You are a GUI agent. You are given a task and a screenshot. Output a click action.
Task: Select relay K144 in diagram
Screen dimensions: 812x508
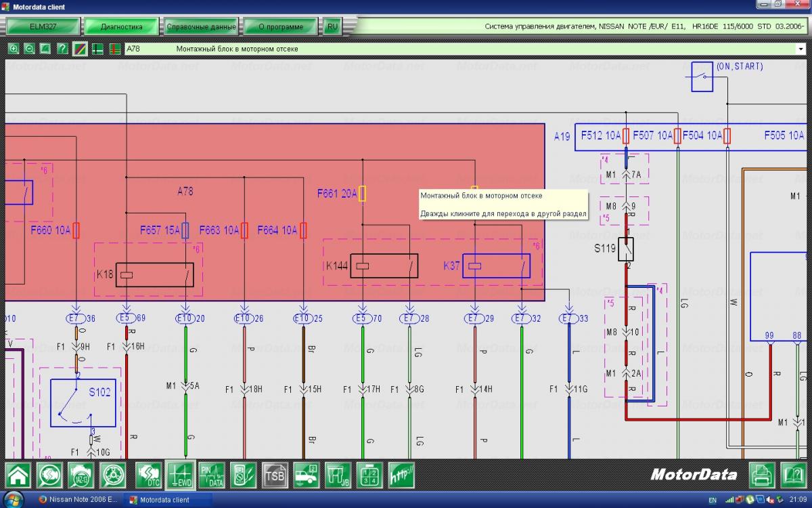(x=384, y=266)
